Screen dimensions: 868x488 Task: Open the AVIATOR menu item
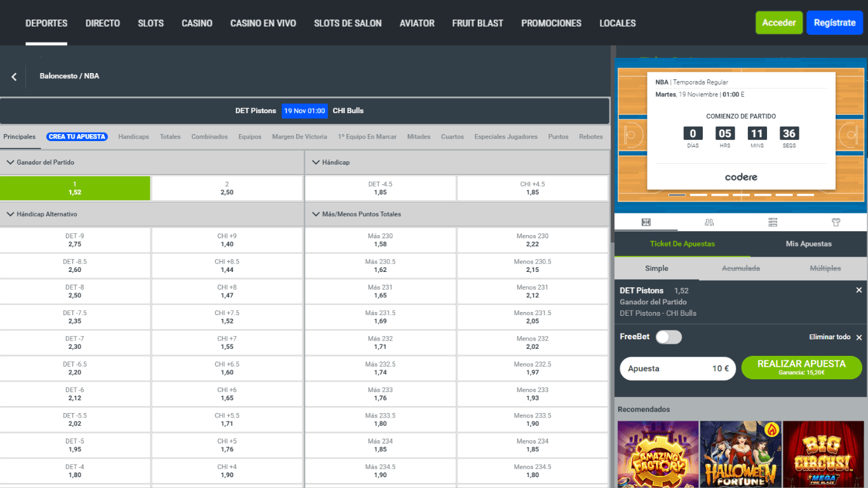[x=417, y=23]
